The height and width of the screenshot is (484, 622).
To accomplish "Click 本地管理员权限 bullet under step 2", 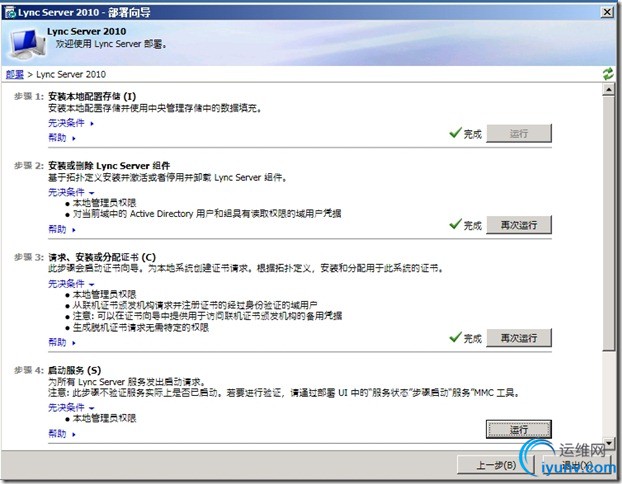I will [x=104, y=203].
